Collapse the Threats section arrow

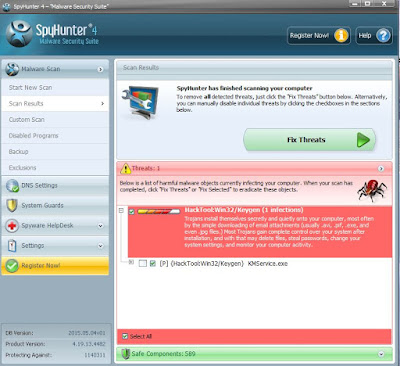pos(381,169)
